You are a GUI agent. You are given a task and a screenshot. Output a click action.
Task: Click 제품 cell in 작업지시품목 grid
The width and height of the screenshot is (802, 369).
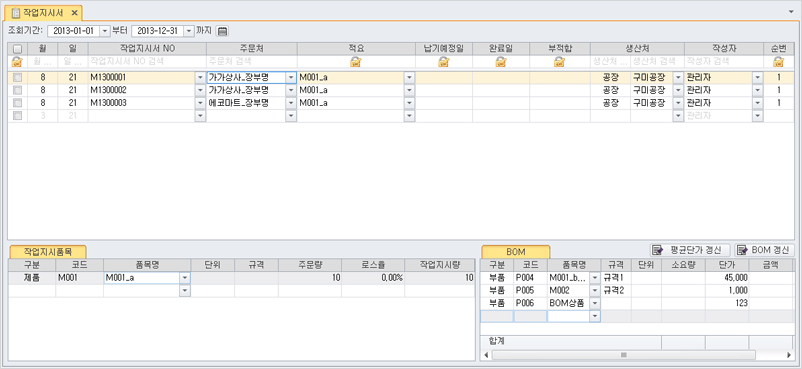tap(32, 278)
